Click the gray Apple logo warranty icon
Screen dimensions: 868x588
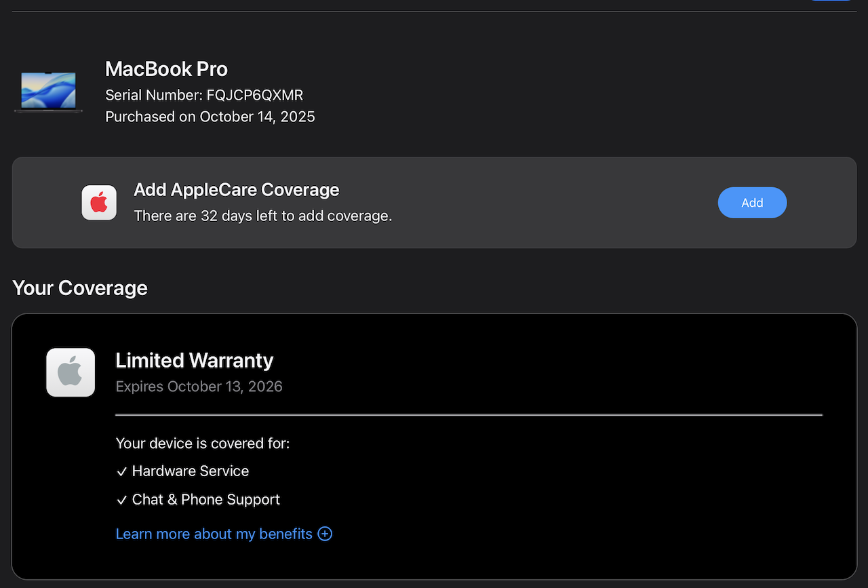pos(71,372)
